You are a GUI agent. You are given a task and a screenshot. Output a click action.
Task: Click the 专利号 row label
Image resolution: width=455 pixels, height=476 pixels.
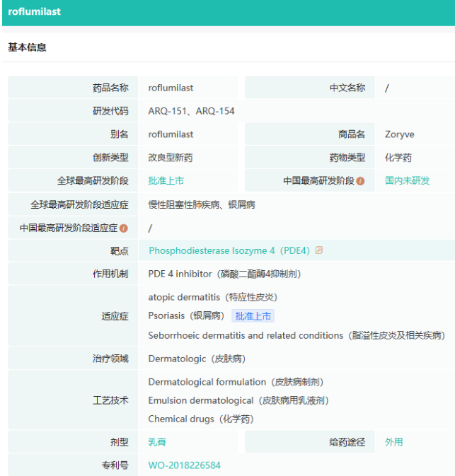point(115,465)
